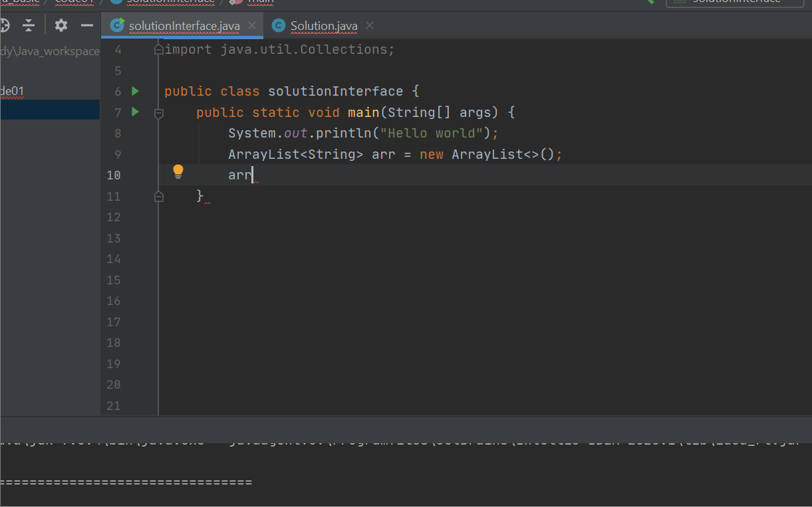Close the Solution.java tab
812x507 pixels.
point(370,25)
